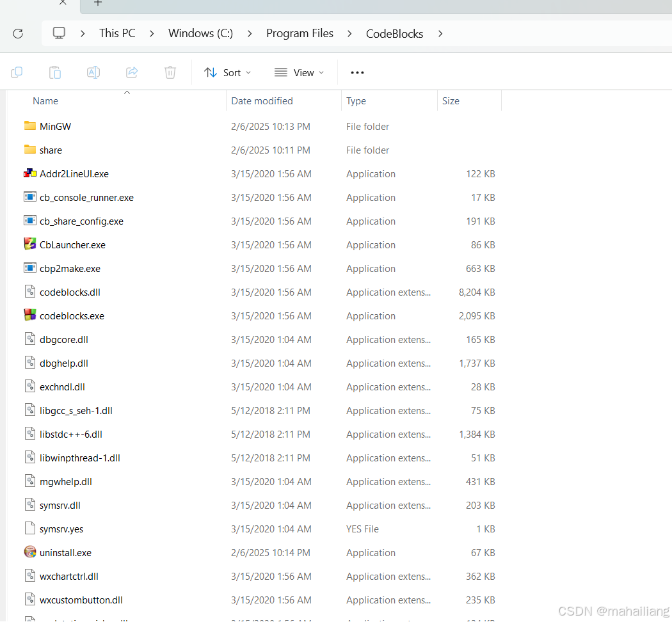Click the 1,737 KB size cell
672x622 pixels.
point(477,363)
